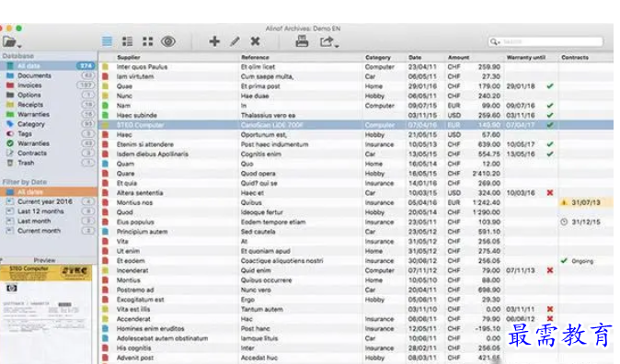620x364 pixels.
Task: Select Options in sidebar
Action: click(x=48, y=95)
